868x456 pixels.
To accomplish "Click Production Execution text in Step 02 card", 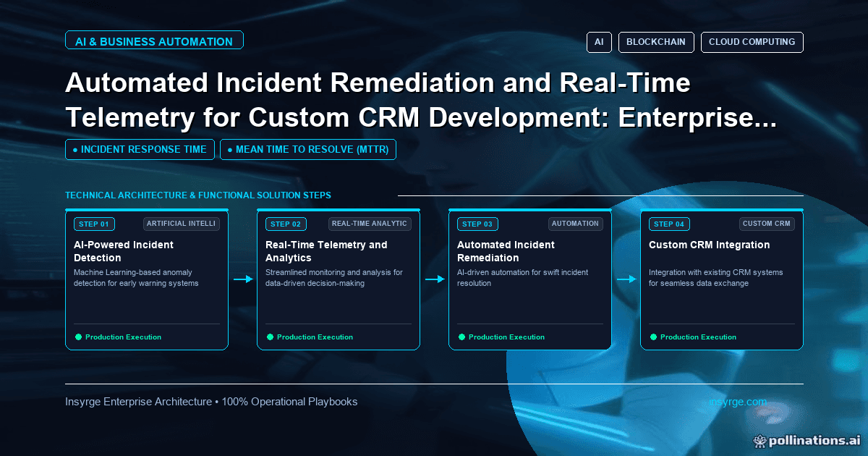I will [315, 337].
